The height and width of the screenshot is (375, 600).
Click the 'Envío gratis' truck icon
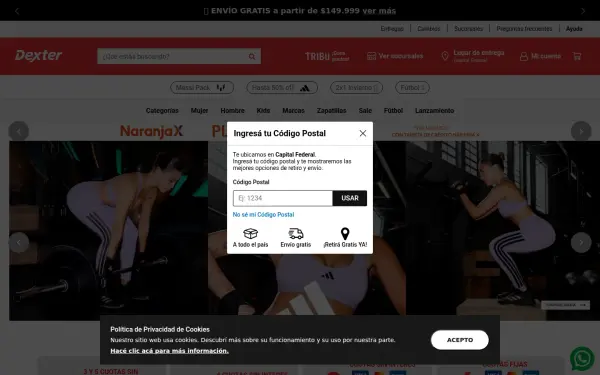coord(295,233)
